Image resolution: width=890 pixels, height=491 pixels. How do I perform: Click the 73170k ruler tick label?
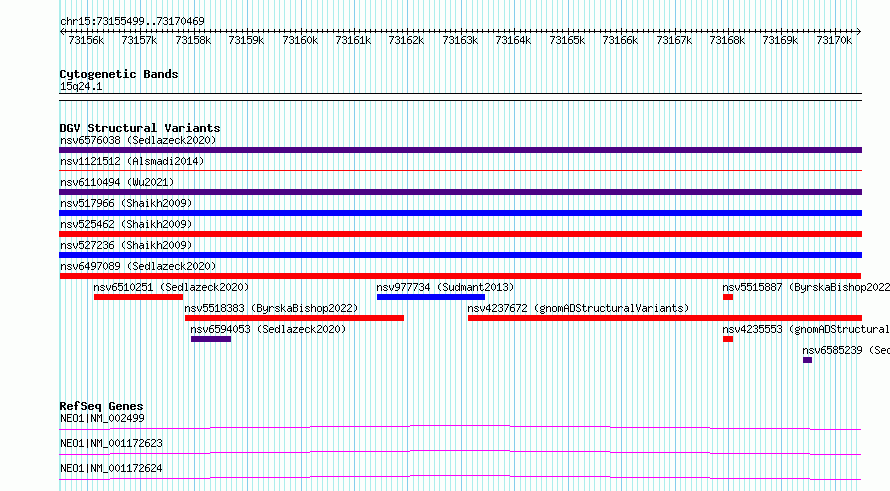(834, 40)
